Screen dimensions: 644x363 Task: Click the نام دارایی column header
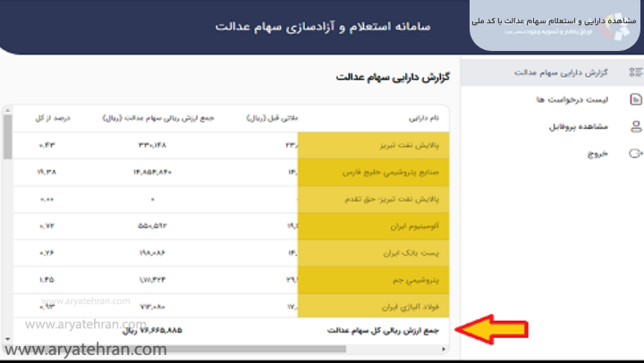click(424, 118)
